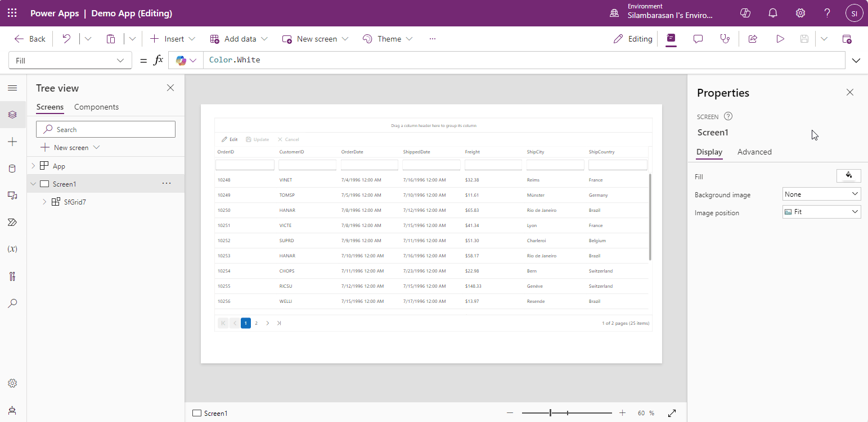Switch to the Advanced properties tab

click(x=754, y=152)
